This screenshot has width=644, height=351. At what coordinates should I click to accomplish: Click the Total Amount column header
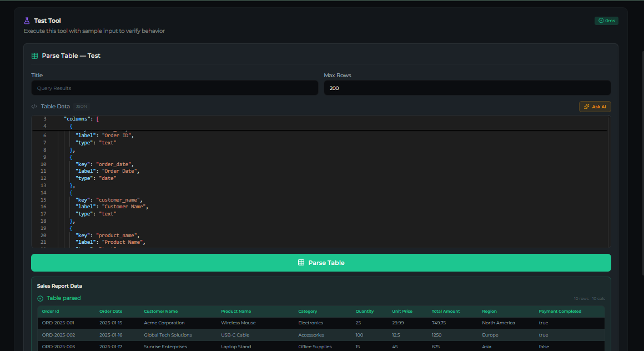(446, 311)
